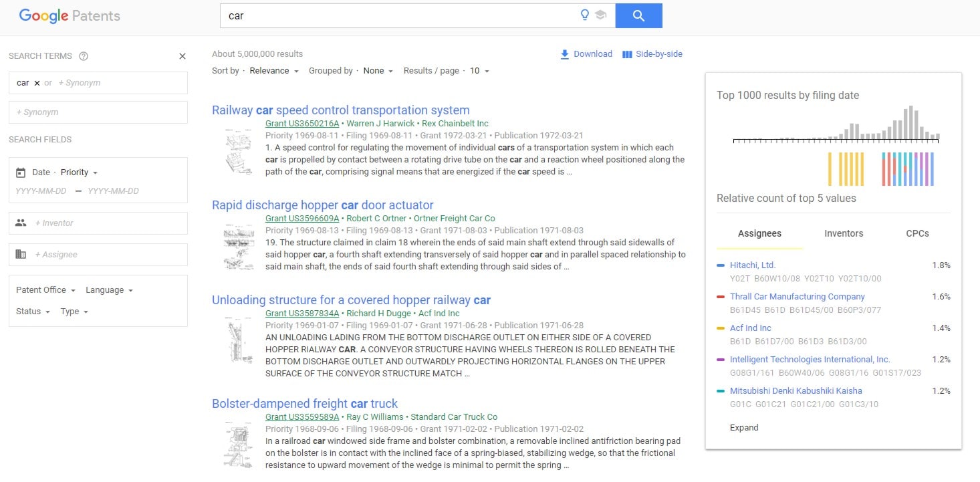Open the Grouped by None dropdown

tap(378, 71)
